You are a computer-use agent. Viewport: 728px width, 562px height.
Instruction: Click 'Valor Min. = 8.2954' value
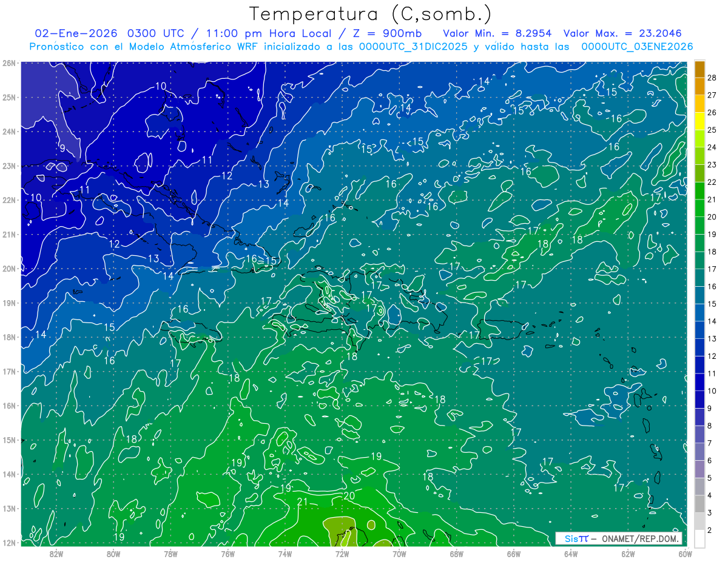click(497, 33)
